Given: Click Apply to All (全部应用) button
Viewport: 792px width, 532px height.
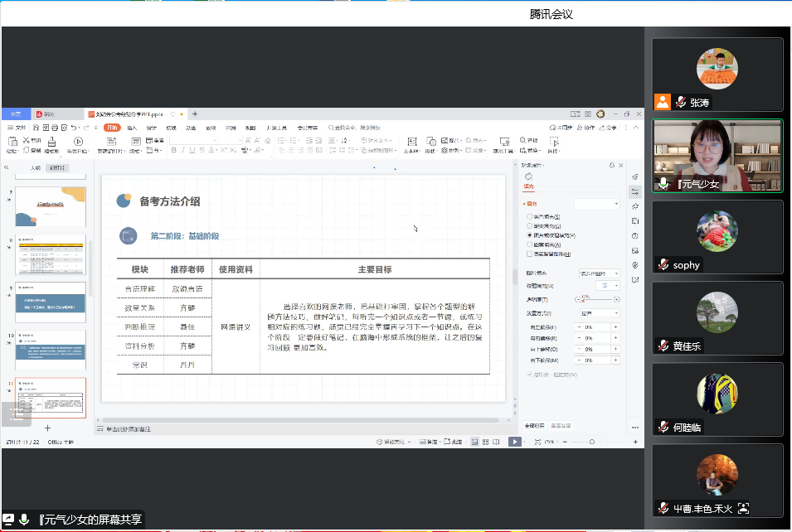Looking at the screenshot, I should pyautogui.click(x=535, y=426).
